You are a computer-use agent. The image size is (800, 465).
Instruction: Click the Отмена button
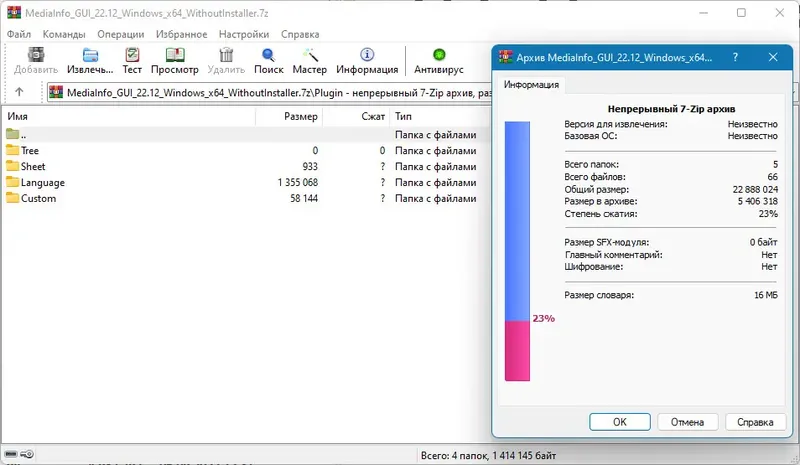[x=687, y=422]
